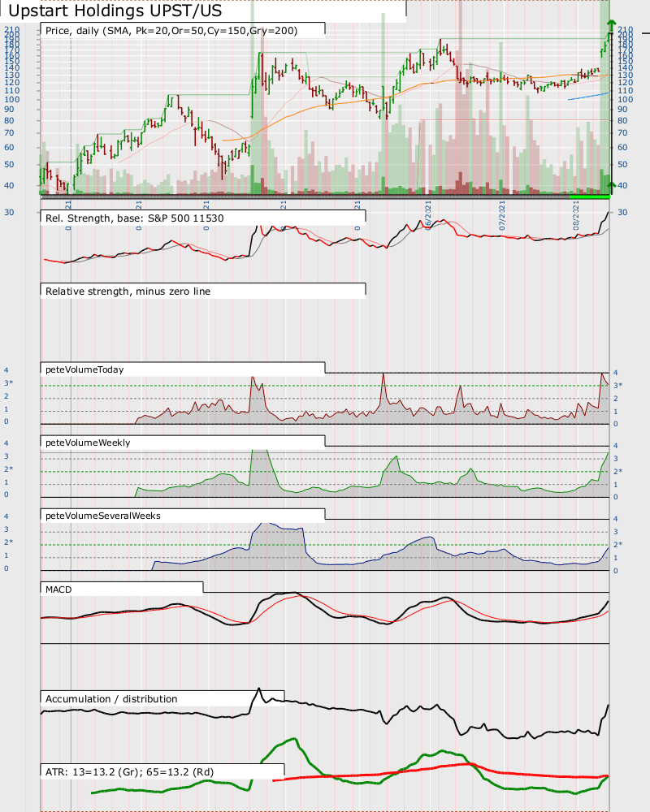Click the 70 value on left price axis
The image size is (650, 812).
pyautogui.click(x=9, y=133)
